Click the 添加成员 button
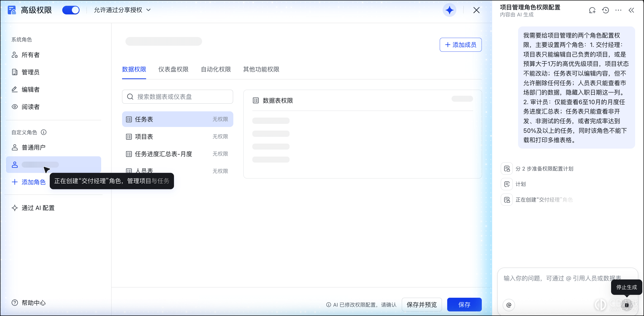 tap(460, 45)
